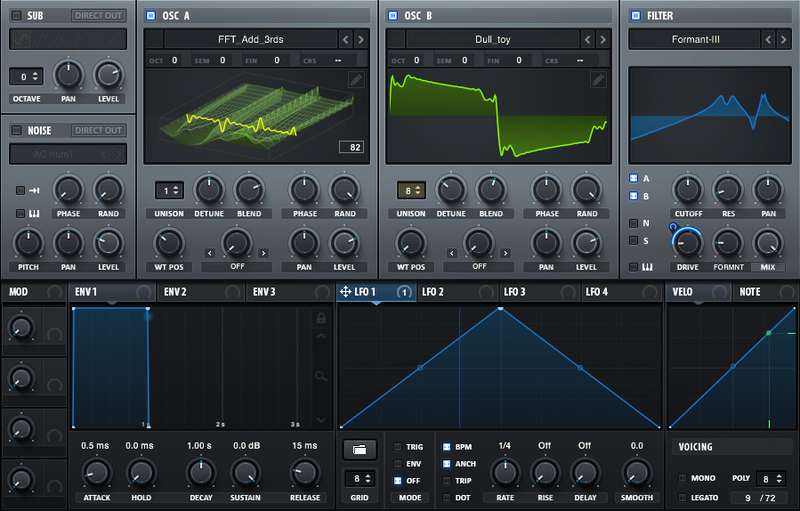Click the filter CUTOFF knob
Viewport: 800px width, 511px height.
(x=686, y=188)
